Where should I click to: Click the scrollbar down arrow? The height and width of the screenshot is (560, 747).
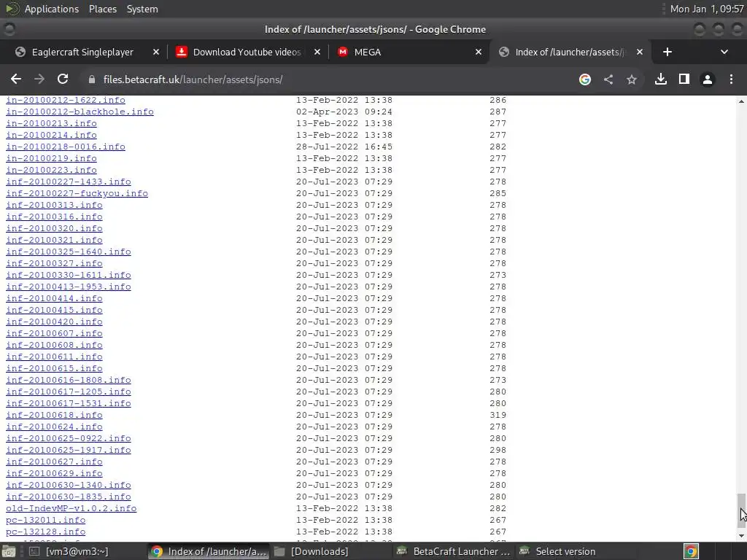(x=741, y=536)
